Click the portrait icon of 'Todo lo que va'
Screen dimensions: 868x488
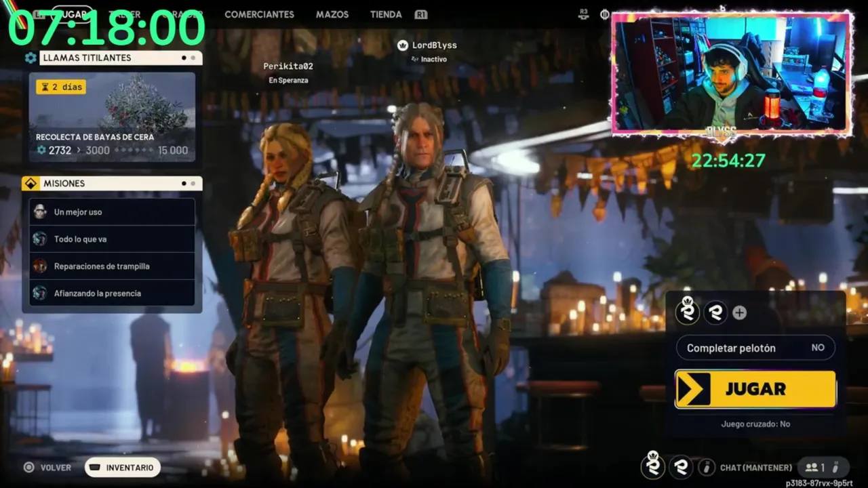pyautogui.click(x=40, y=239)
